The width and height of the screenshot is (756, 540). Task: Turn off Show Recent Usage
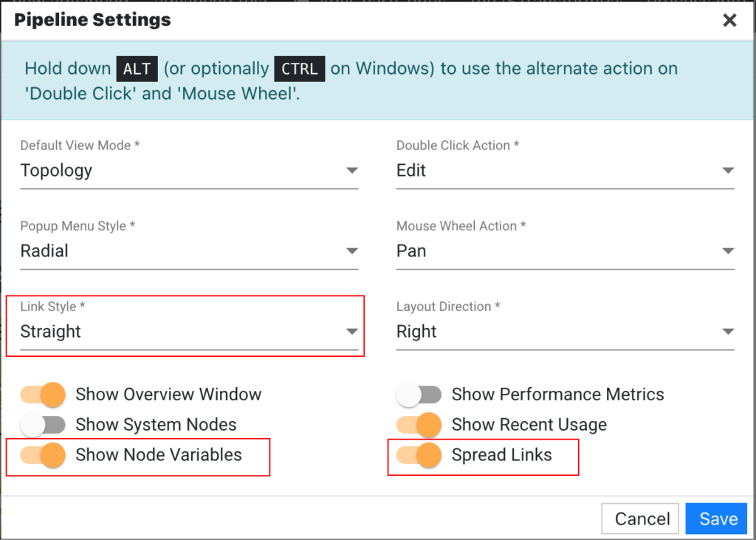click(x=419, y=425)
